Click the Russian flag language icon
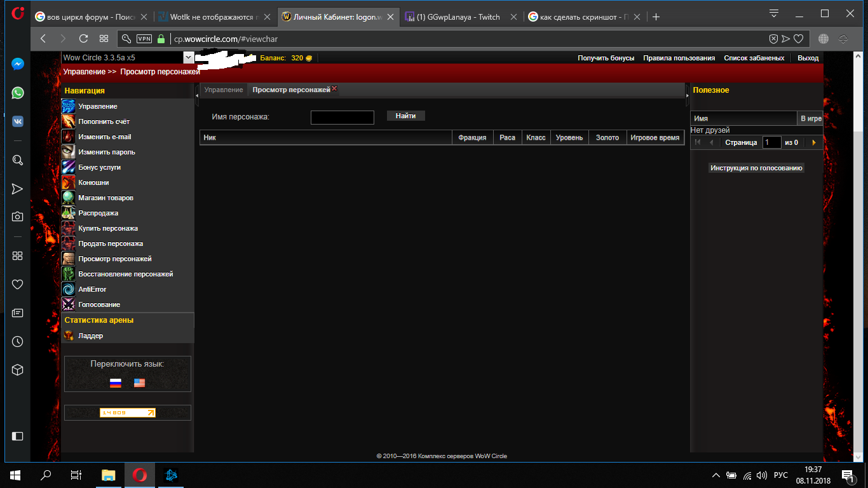Viewport: 868px width, 488px height. 116,383
